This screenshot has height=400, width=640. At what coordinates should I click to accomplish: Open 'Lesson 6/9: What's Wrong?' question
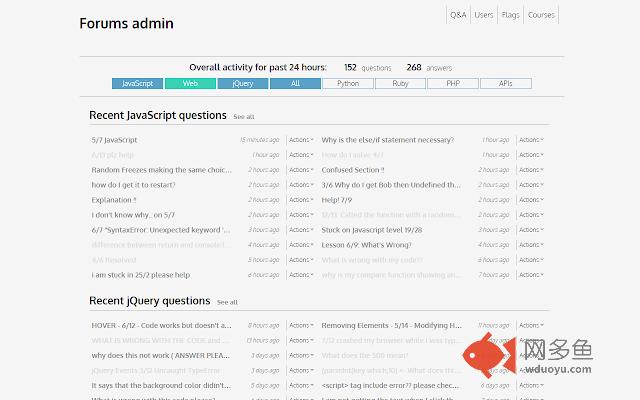[x=367, y=245]
